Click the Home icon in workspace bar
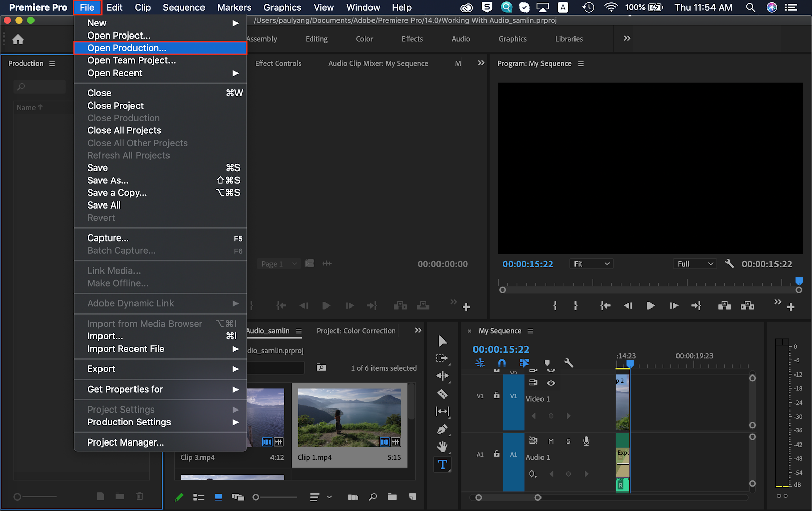812x511 pixels. pyautogui.click(x=18, y=40)
